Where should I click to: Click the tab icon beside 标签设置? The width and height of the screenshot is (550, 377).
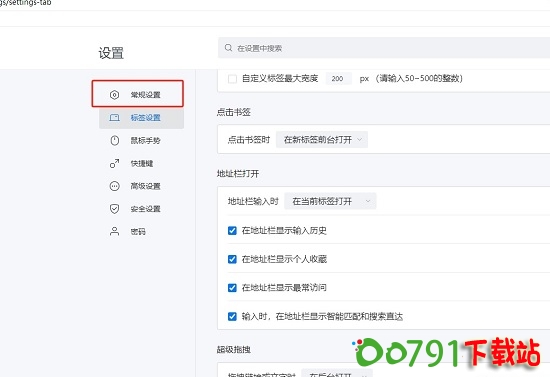tap(114, 117)
